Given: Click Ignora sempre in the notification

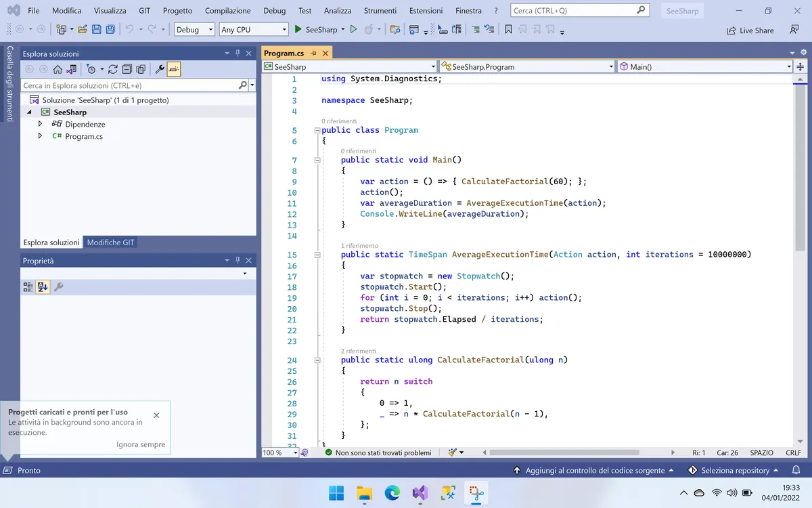Looking at the screenshot, I should click(141, 444).
